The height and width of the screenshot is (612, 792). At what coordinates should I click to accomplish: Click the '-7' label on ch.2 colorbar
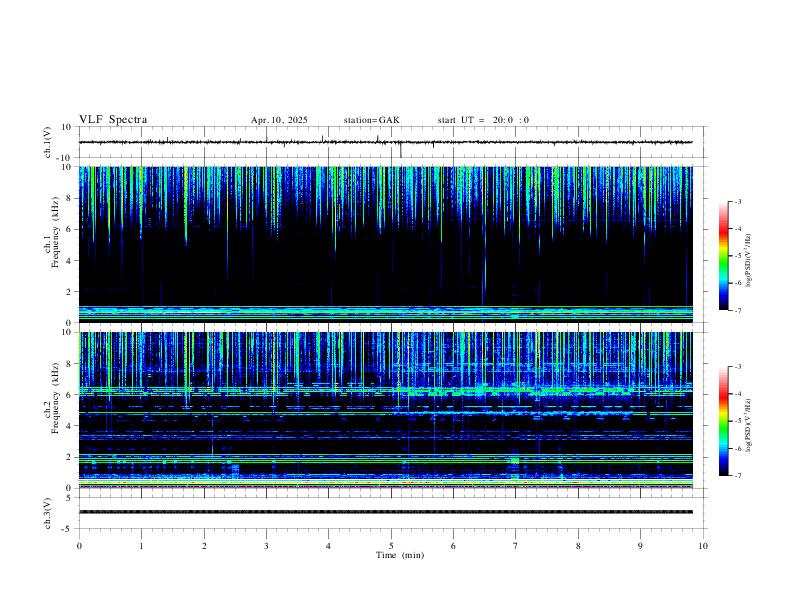coord(737,476)
